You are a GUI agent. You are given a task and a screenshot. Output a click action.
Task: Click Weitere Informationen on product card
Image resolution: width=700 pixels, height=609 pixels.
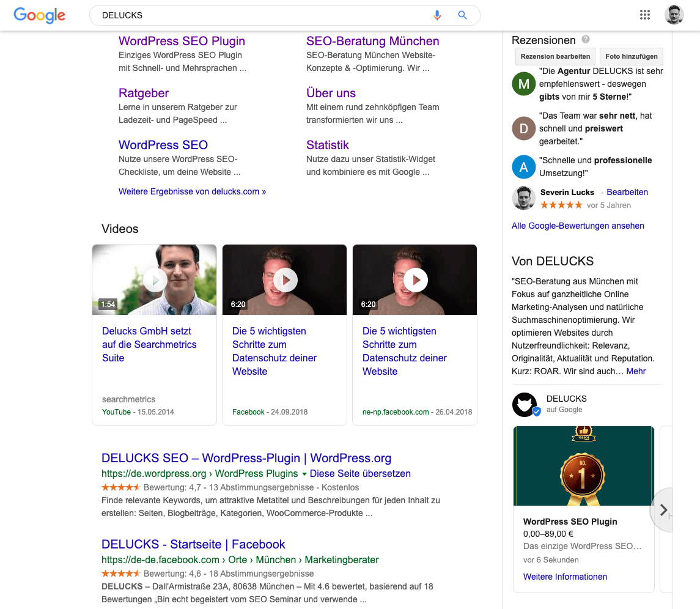click(x=565, y=577)
